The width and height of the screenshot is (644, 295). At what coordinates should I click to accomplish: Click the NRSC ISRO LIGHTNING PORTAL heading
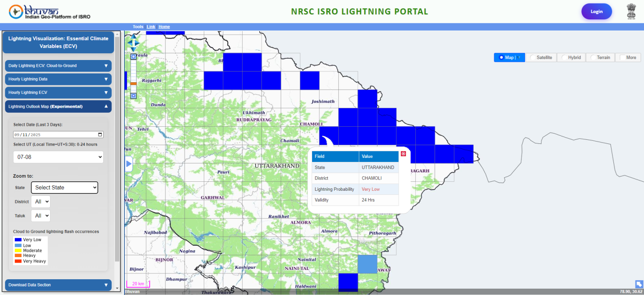(x=359, y=12)
